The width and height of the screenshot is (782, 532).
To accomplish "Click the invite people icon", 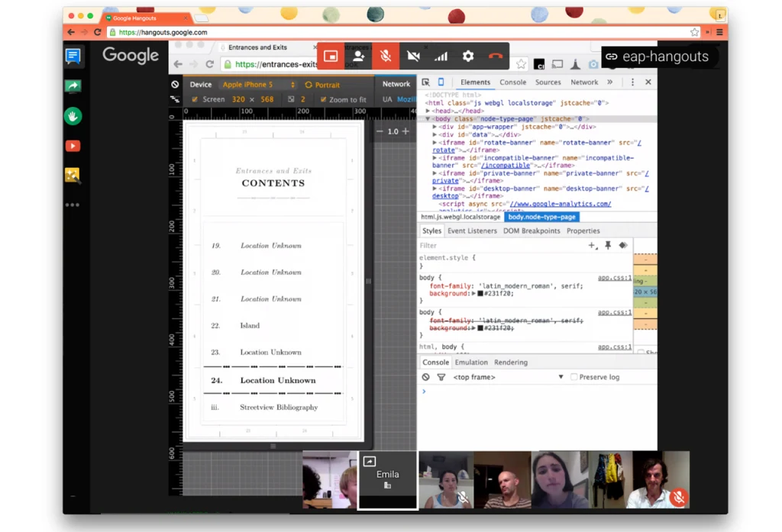I will point(358,56).
